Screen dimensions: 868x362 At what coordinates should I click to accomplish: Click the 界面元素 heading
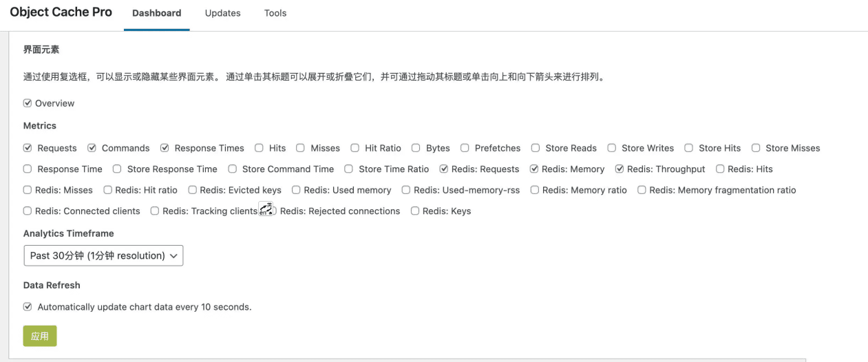click(x=41, y=50)
